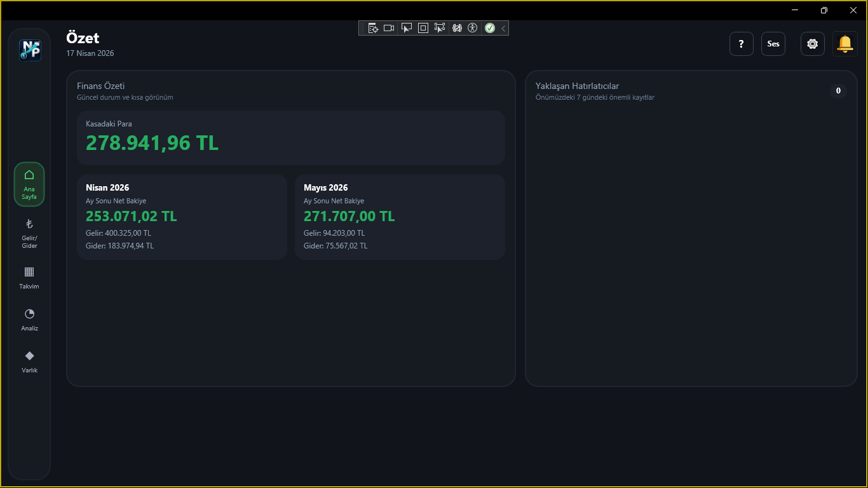This screenshot has width=868, height=488.
Task: Select the Varlık diamond icon
Action: [x=29, y=362]
